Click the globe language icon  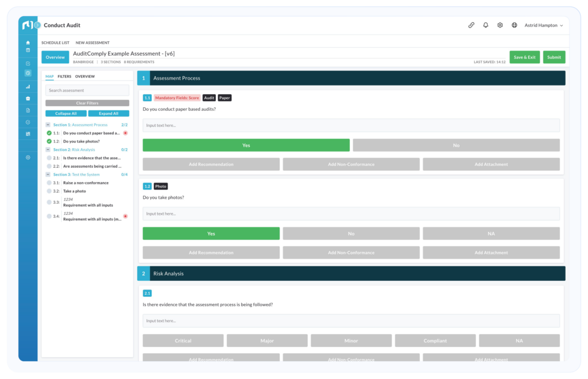[514, 25]
